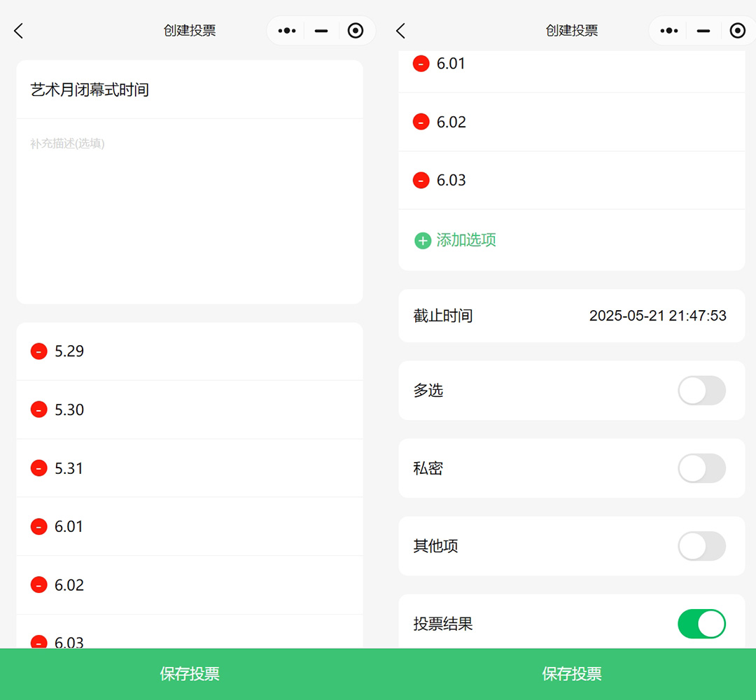
Task: Disable 投票结果 results switch
Action: (x=701, y=624)
